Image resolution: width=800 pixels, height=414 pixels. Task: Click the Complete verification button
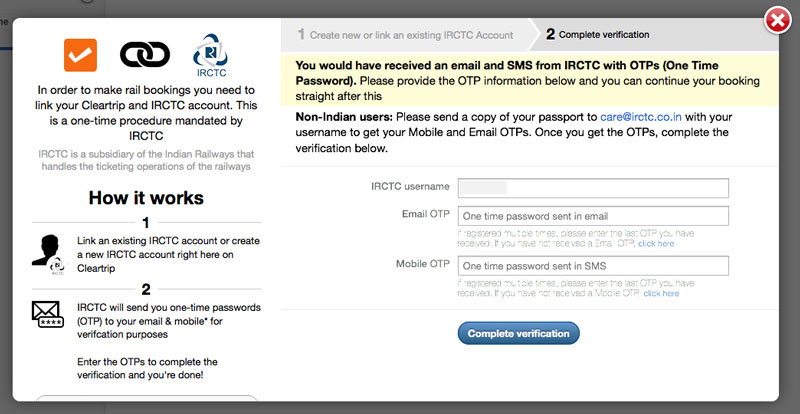[x=518, y=333]
